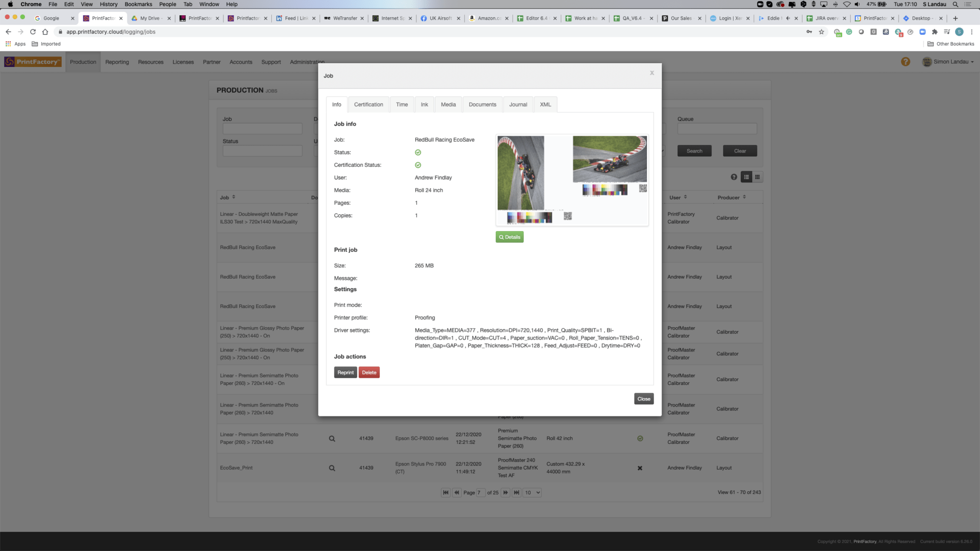Click the Reprint button
The height and width of the screenshot is (551, 980).
tap(345, 372)
